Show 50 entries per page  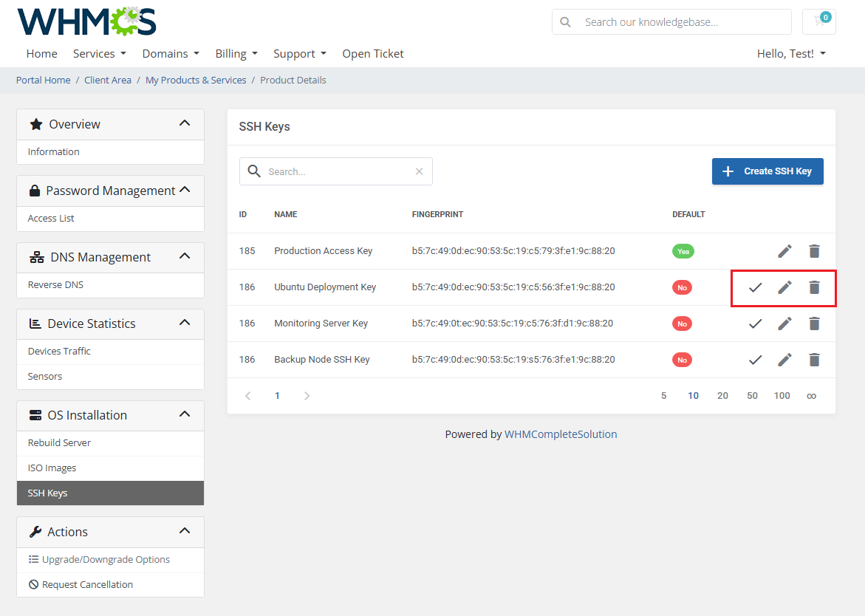point(753,396)
